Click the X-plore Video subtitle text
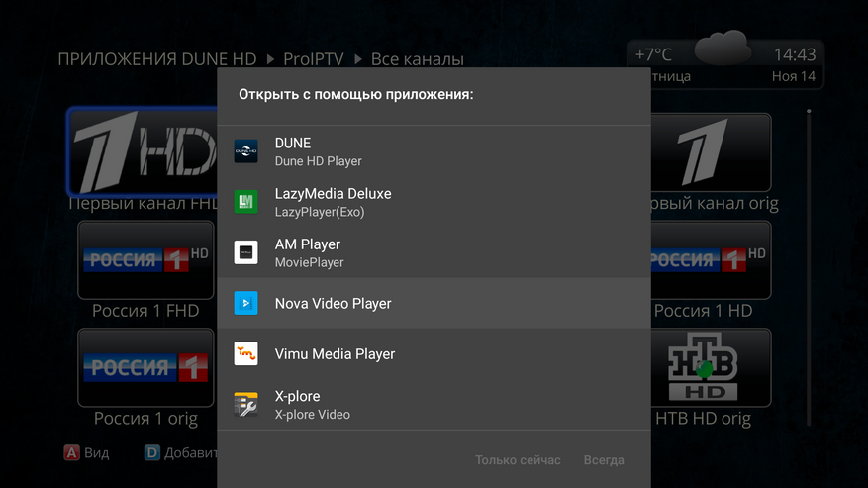This screenshot has width=868, height=488. pos(312,415)
